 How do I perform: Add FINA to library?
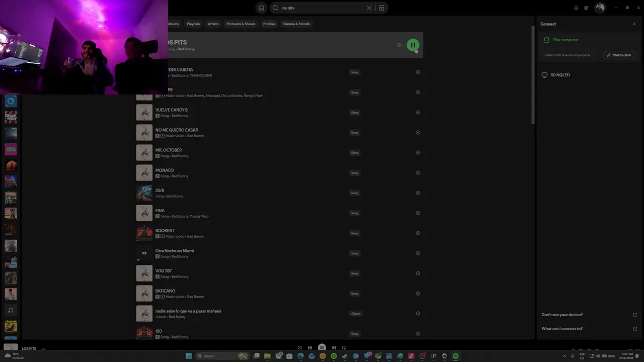[418, 213]
